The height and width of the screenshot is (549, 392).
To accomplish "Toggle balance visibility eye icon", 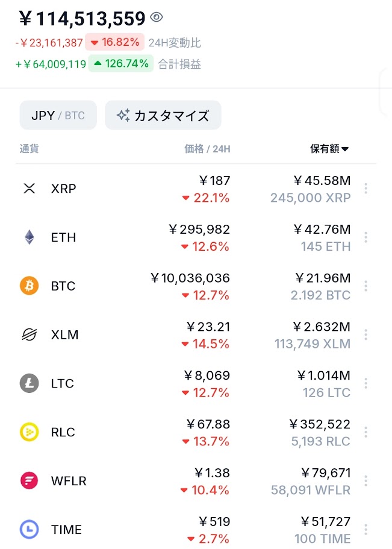I will pos(157,17).
